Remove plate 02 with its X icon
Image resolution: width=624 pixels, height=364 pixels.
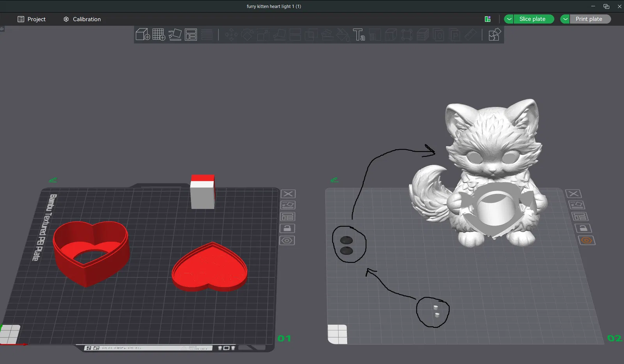[573, 194]
